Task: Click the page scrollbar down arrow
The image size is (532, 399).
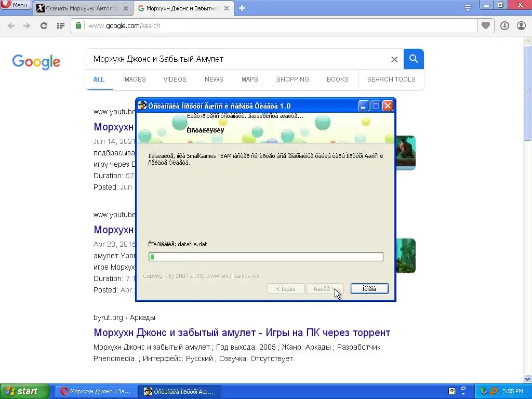Action: pos(528,379)
